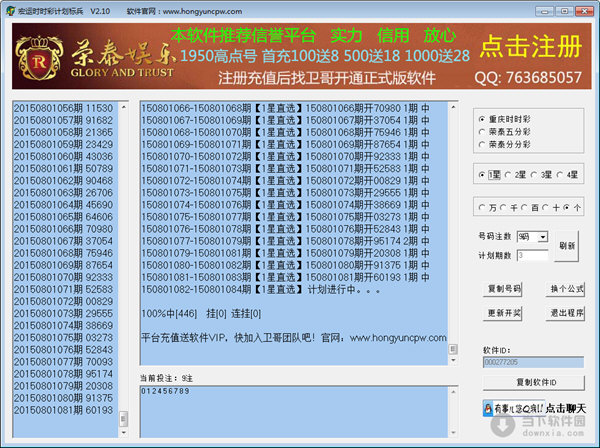
Task: Click the 点击注册 banner link
Action: tap(530, 47)
